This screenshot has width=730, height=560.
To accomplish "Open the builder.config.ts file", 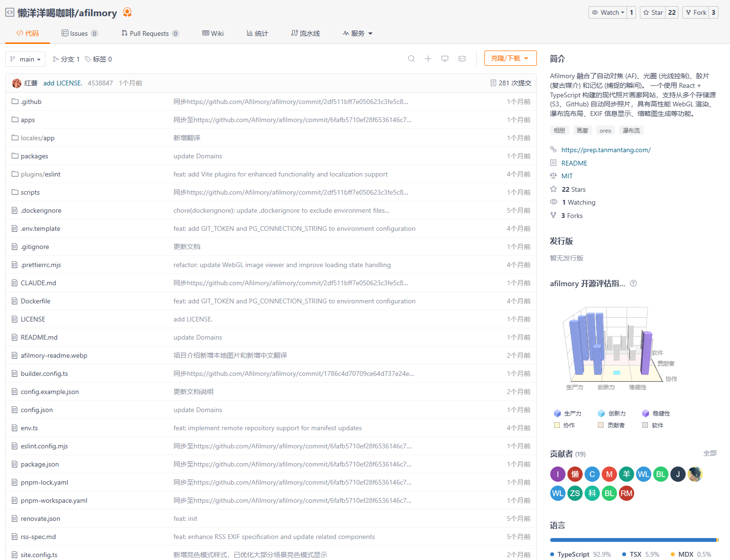I will pyautogui.click(x=44, y=373).
